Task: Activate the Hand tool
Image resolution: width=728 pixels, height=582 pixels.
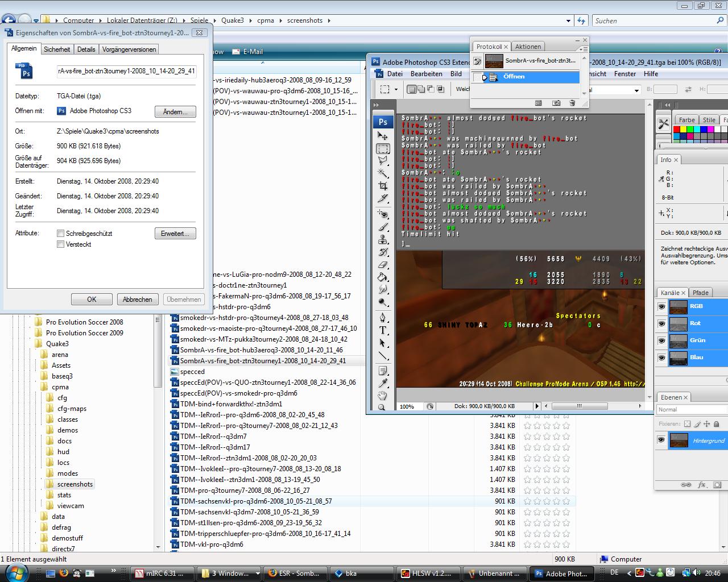Action: click(383, 395)
